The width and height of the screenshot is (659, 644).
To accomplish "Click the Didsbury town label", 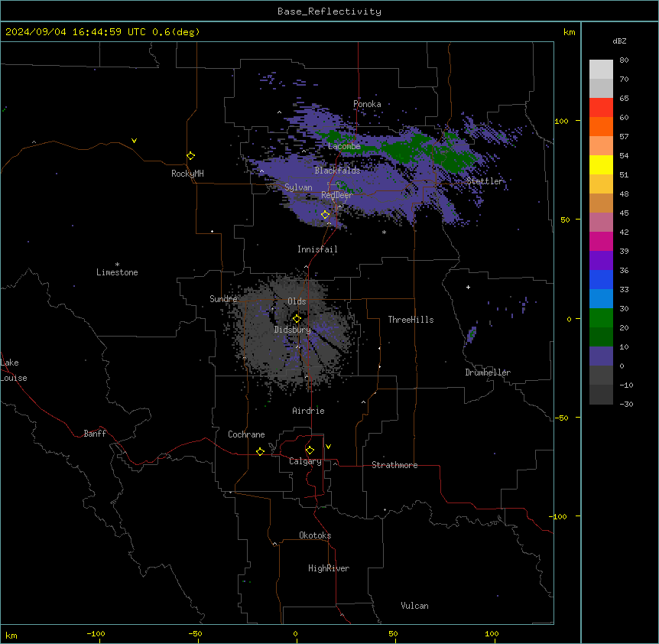I will [293, 330].
